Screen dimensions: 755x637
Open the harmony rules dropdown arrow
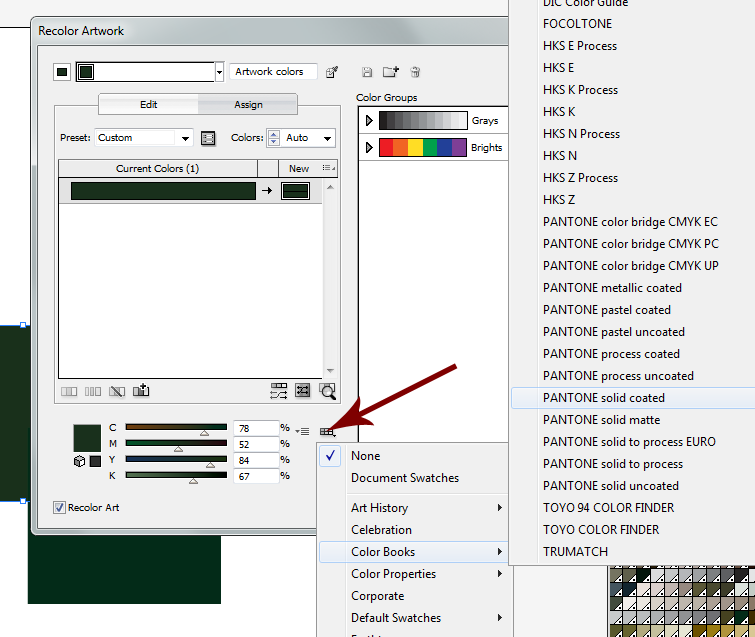pos(219,72)
